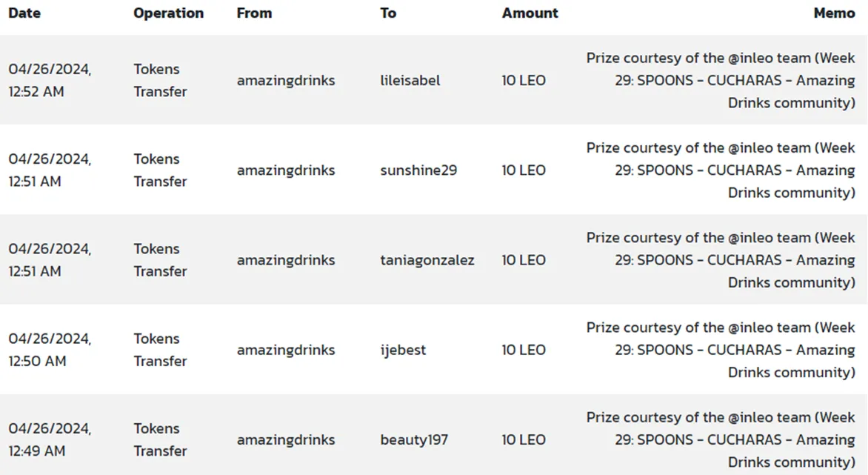
Task: Click the Amount column header
Action: [530, 13]
